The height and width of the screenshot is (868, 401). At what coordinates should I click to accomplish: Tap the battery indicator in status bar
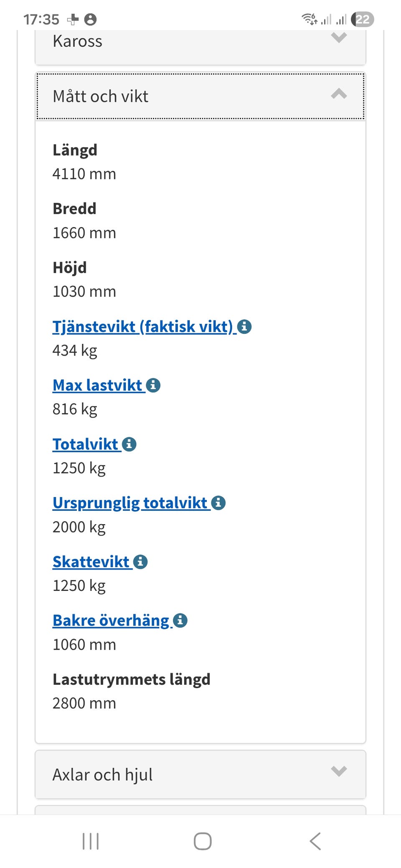(x=362, y=19)
